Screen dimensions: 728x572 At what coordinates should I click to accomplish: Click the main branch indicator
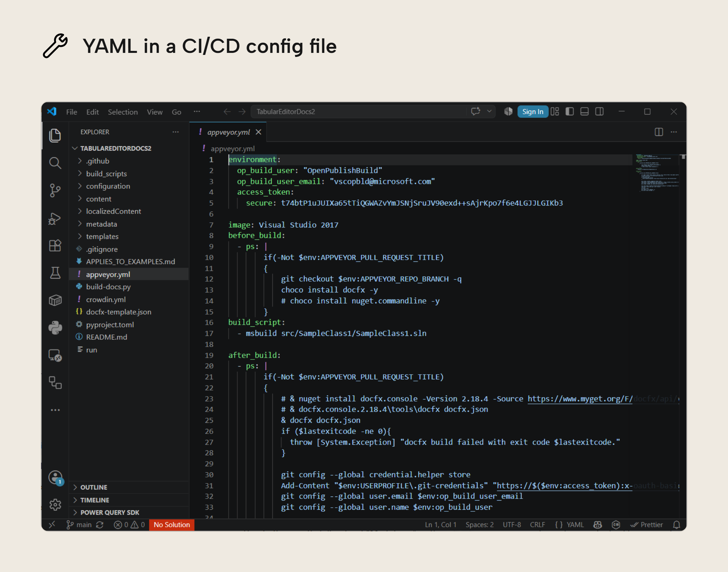point(79,525)
